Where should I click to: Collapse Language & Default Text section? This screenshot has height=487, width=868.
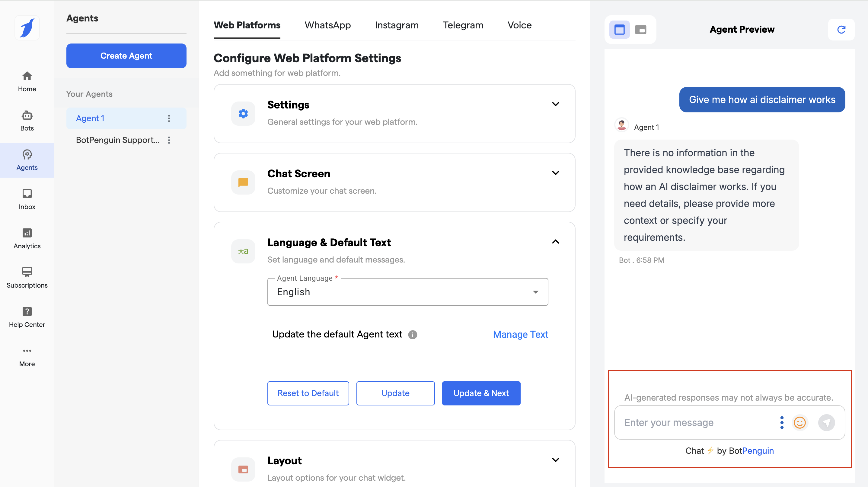coord(555,242)
